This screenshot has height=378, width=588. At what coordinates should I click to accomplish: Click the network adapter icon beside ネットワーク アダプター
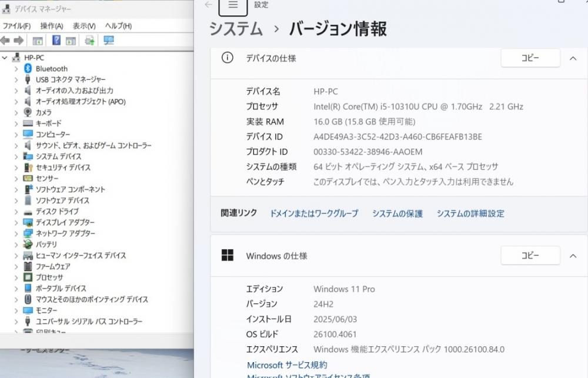[x=28, y=233]
